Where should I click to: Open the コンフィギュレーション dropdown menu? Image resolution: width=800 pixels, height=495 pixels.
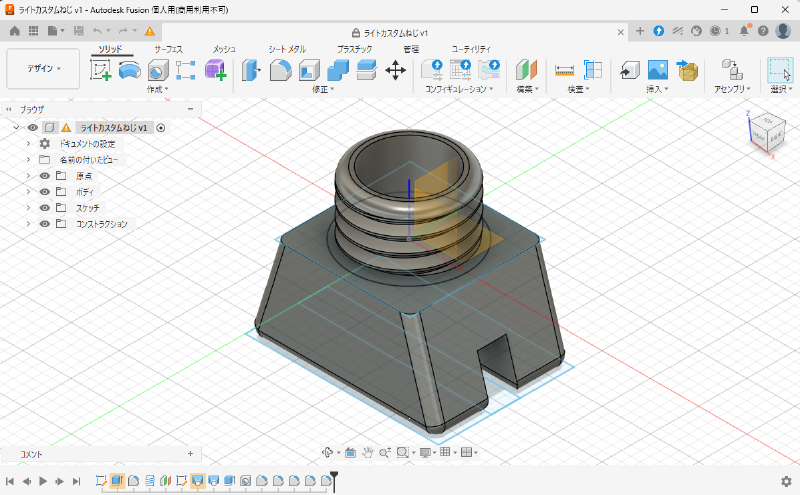click(x=459, y=89)
